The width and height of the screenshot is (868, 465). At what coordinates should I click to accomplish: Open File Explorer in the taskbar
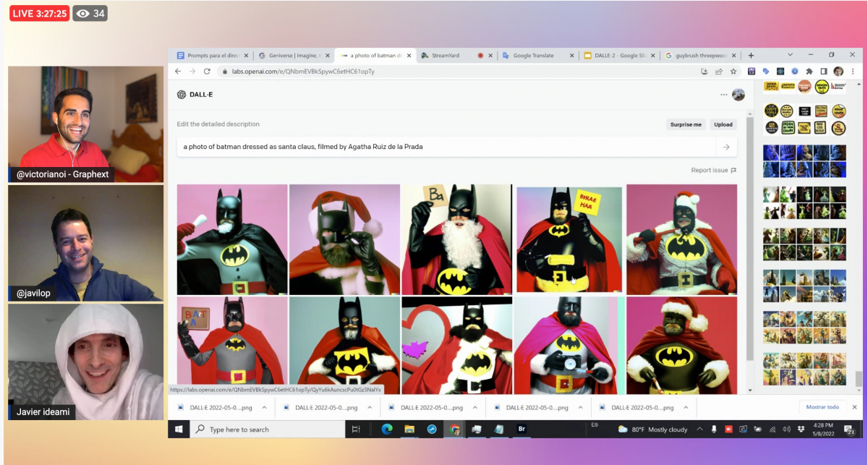pos(409,430)
